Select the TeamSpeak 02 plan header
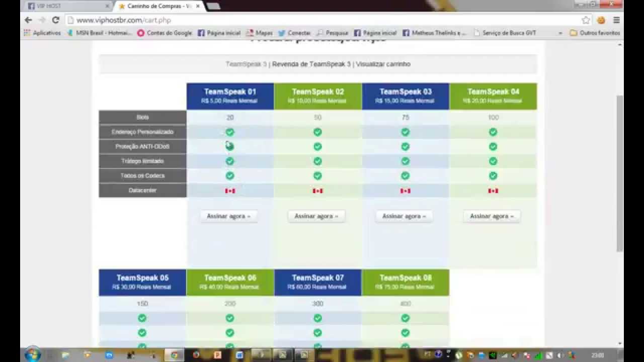This screenshot has height=362, width=644. pyautogui.click(x=318, y=96)
